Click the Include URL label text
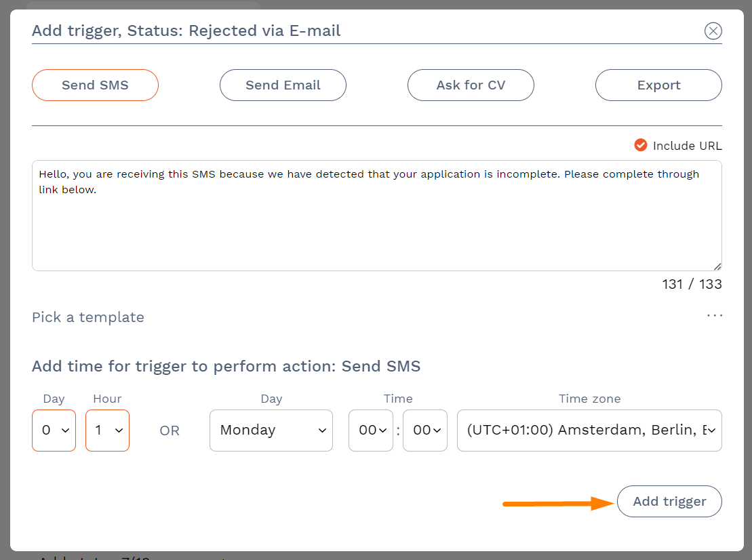The height and width of the screenshot is (560, 752). [x=687, y=146]
